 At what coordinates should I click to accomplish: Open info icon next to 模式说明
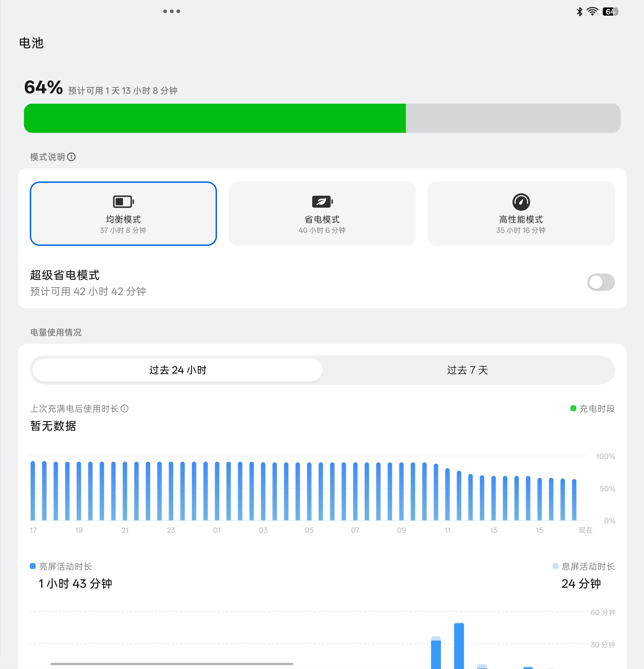pos(71,157)
